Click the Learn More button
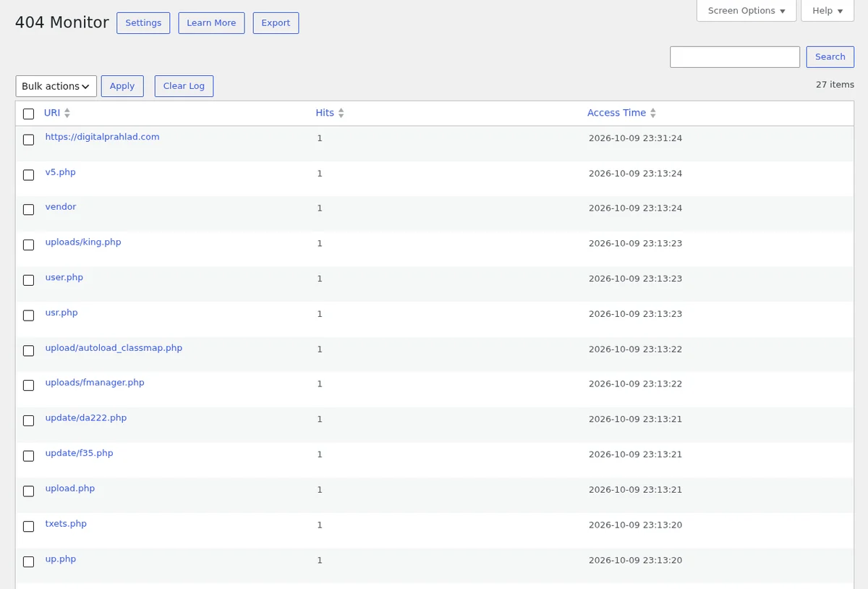Screen dimensions: 868x589 211,23
